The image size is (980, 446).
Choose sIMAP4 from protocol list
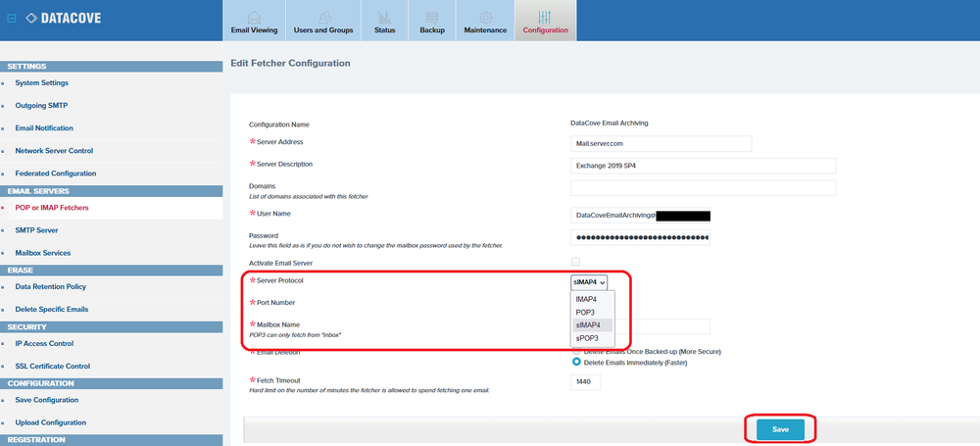point(593,324)
